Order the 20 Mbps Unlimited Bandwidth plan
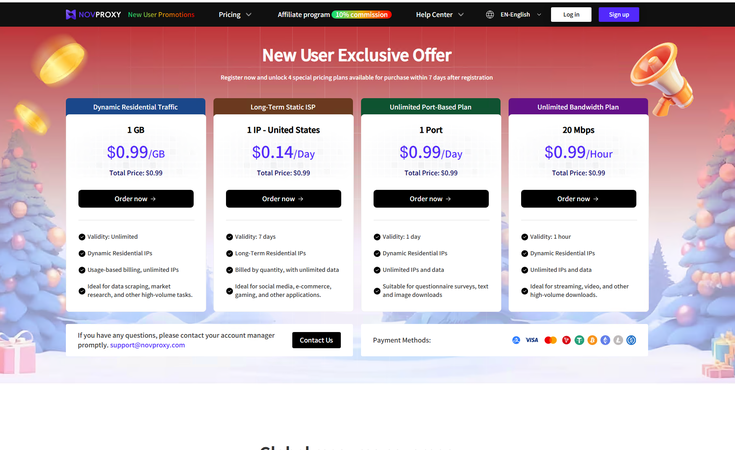The image size is (735, 450). 578,199
